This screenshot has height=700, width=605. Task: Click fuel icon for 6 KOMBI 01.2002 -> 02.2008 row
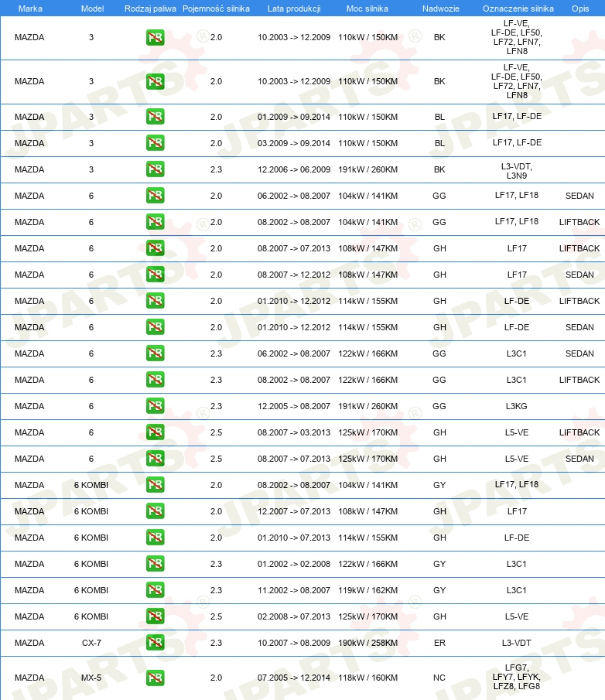tap(155, 564)
